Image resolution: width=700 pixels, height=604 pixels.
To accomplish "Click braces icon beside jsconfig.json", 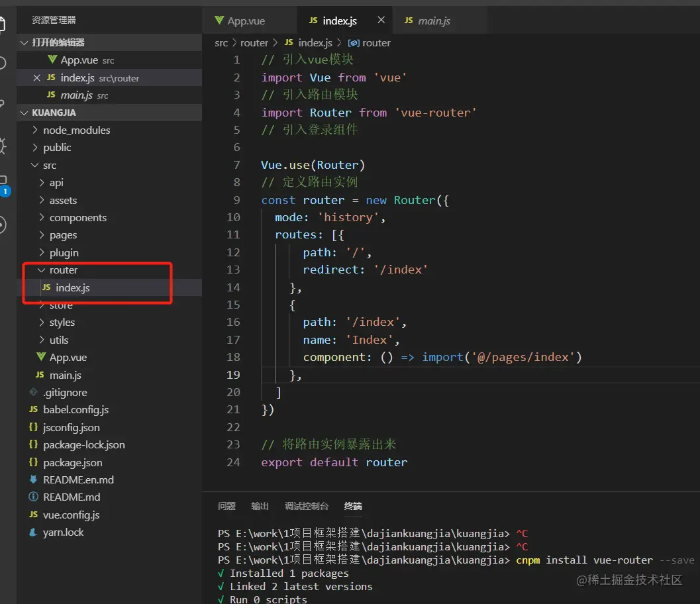I will coord(34,427).
